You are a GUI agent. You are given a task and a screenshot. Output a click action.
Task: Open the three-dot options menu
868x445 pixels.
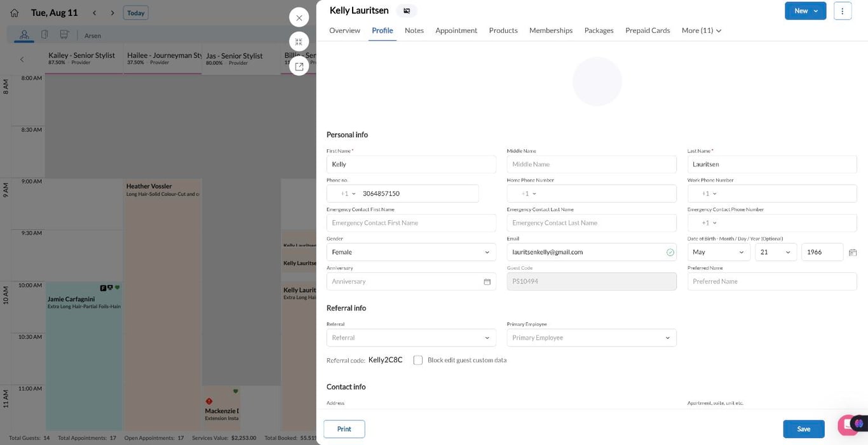(843, 11)
